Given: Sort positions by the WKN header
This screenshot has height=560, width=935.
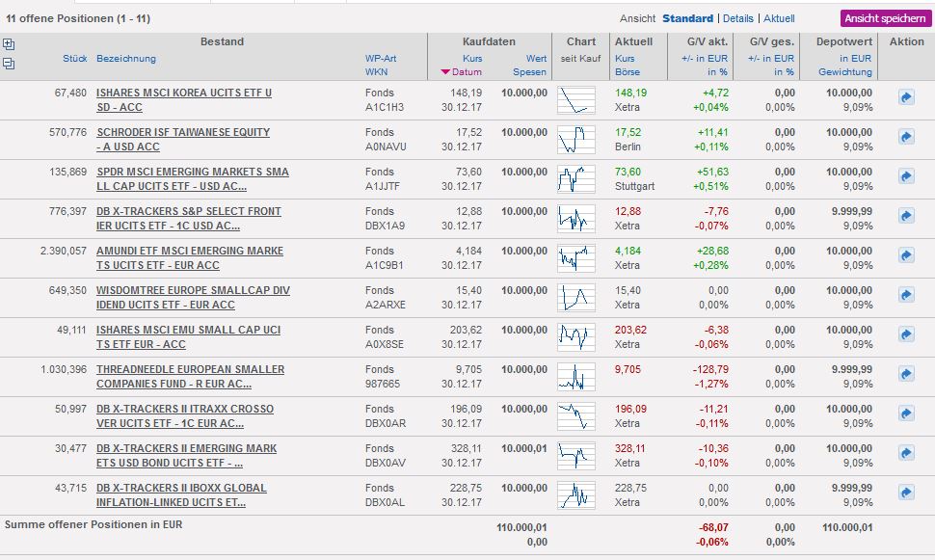Looking at the screenshot, I should pyautogui.click(x=376, y=72).
